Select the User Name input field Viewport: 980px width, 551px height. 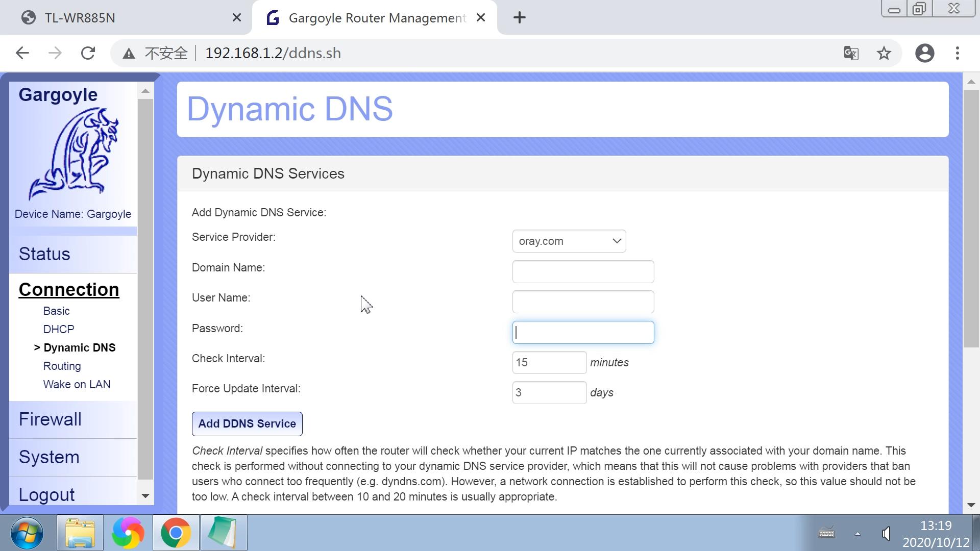click(x=583, y=302)
